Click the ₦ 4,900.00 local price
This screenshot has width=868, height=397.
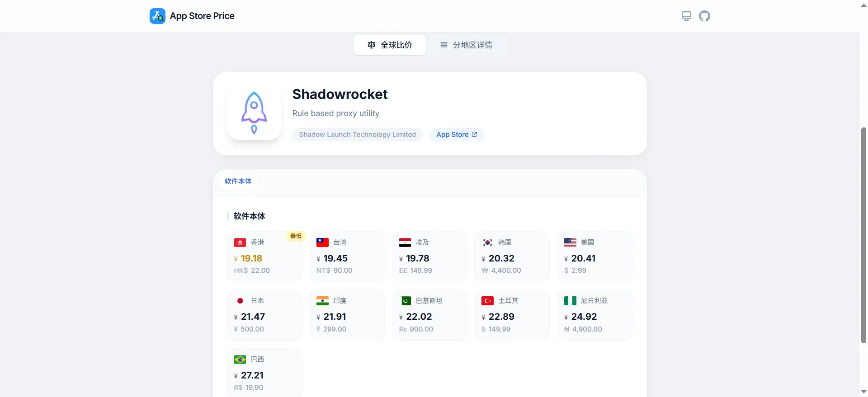(583, 329)
